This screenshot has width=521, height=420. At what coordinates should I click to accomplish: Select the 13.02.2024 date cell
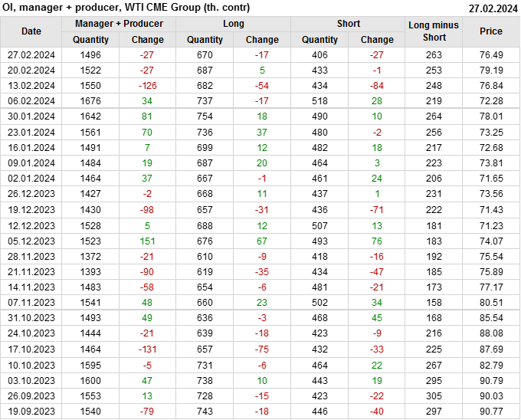pyautogui.click(x=31, y=86)
